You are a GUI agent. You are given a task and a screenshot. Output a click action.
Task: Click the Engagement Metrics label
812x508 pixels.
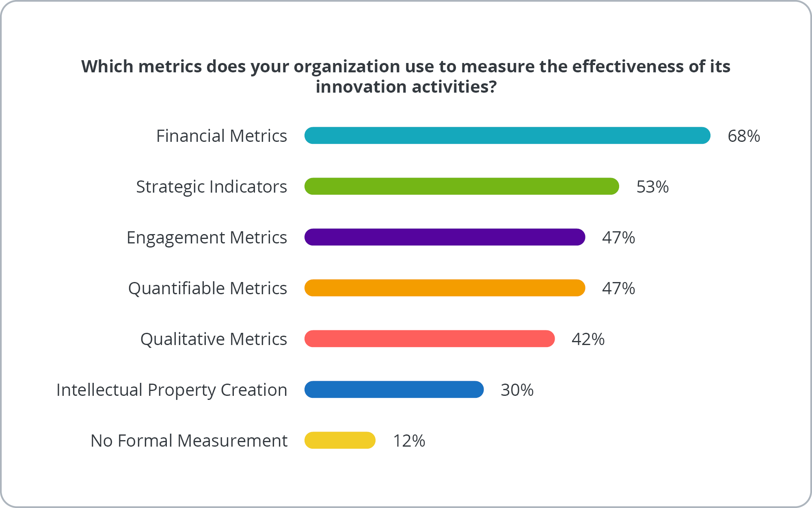207,237
